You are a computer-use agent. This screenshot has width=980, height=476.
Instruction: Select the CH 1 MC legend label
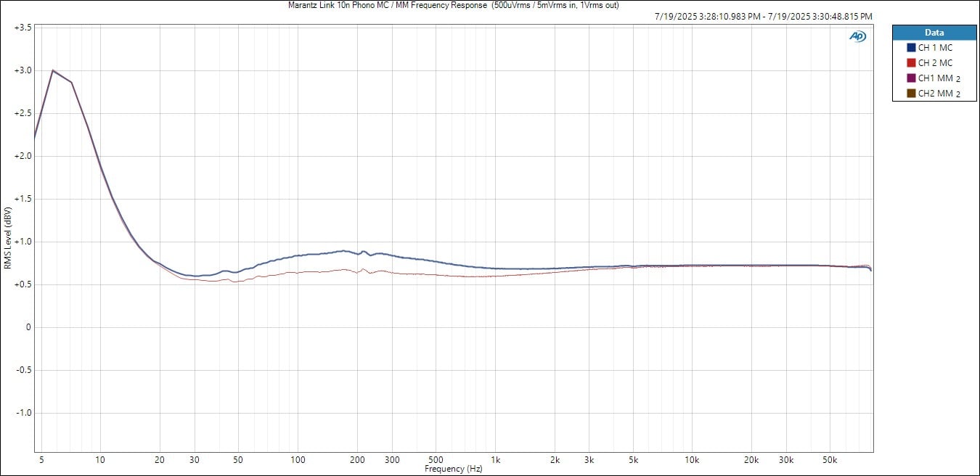pyautogui.click(x=935, y=48)
